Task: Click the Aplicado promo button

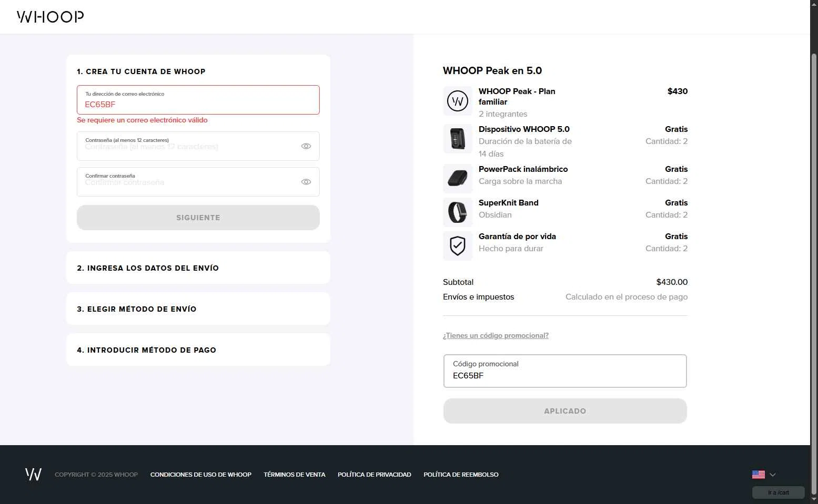Action: click(565, 411)
